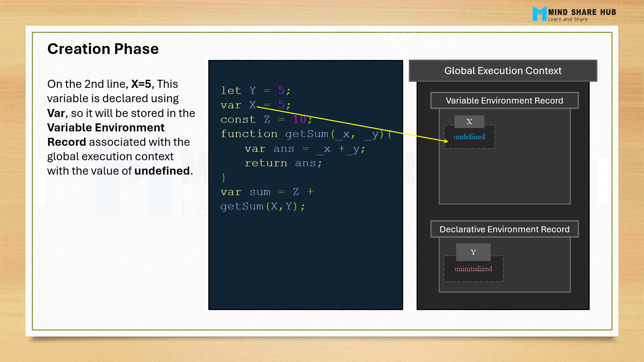The image size is (644, 362).
Task: Click the bold 'undefined.' in the paragraph
Action: [x=164, y=171]
